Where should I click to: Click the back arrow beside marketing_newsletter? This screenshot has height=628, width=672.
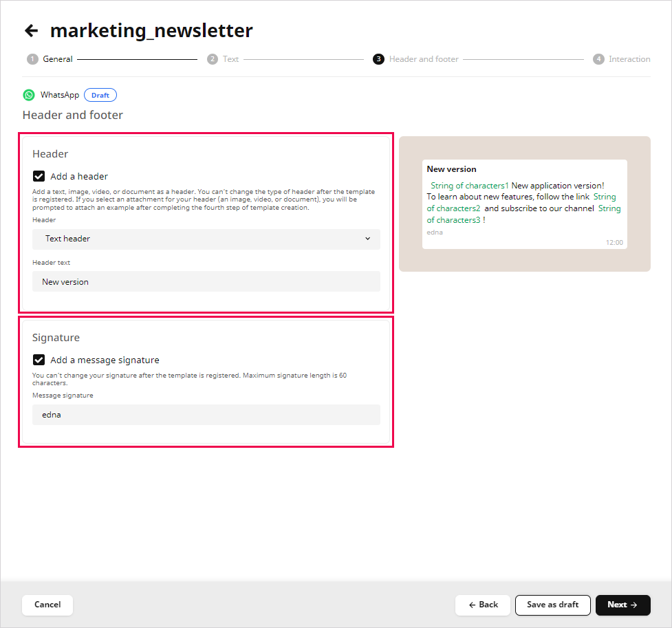(31, 31)
